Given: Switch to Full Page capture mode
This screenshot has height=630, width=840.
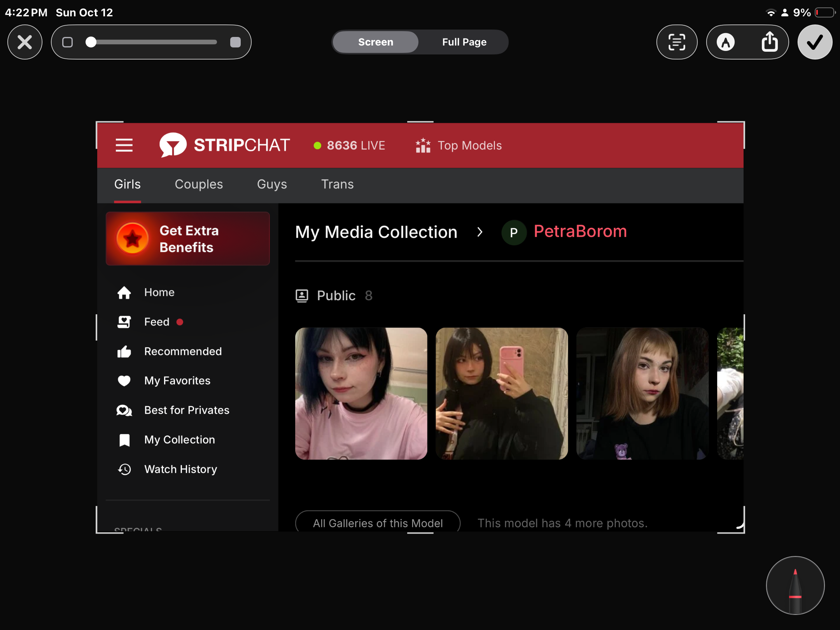Looking at the screenshot, I should pos(464,42).
